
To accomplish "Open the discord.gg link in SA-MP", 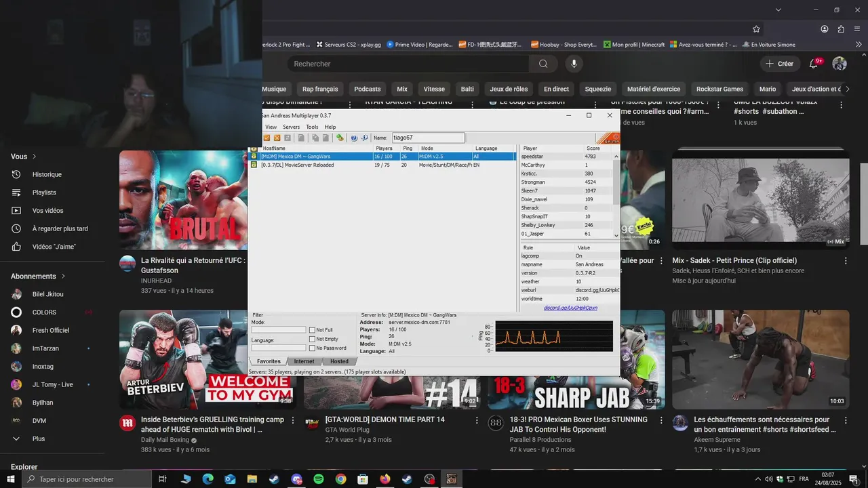I will coord(570,308).
